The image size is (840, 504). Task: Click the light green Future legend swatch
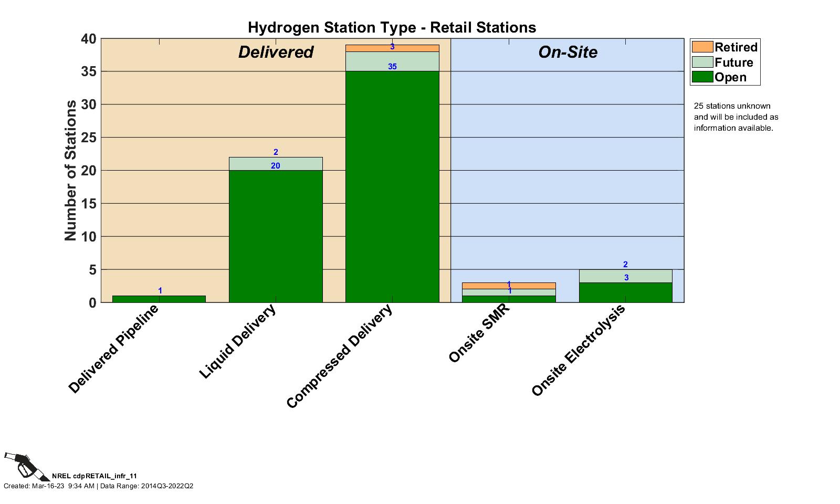pos(702,62)
